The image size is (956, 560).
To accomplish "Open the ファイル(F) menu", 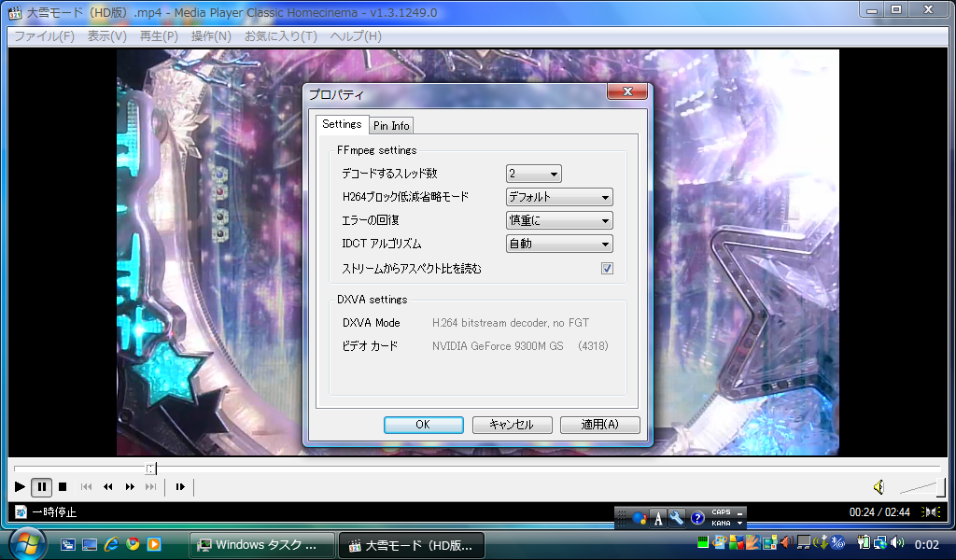I will tap(44, 36).
